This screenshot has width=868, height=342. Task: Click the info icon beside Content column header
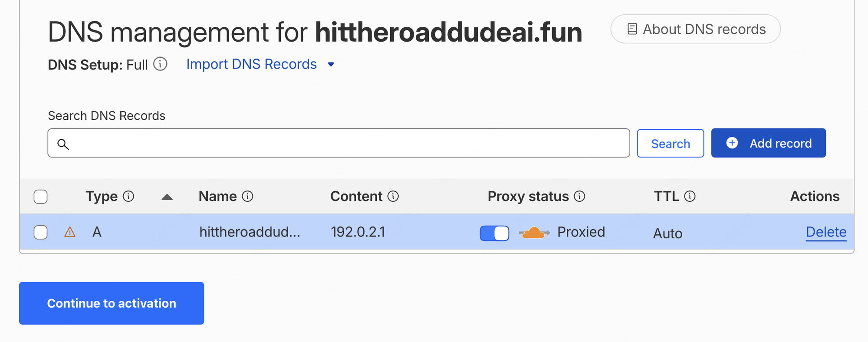(x=393, y=196)
